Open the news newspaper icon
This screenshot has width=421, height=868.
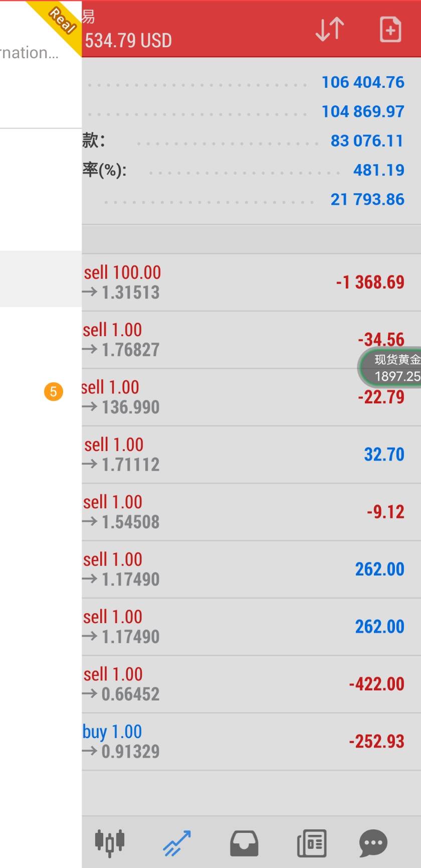click(312, 843)
